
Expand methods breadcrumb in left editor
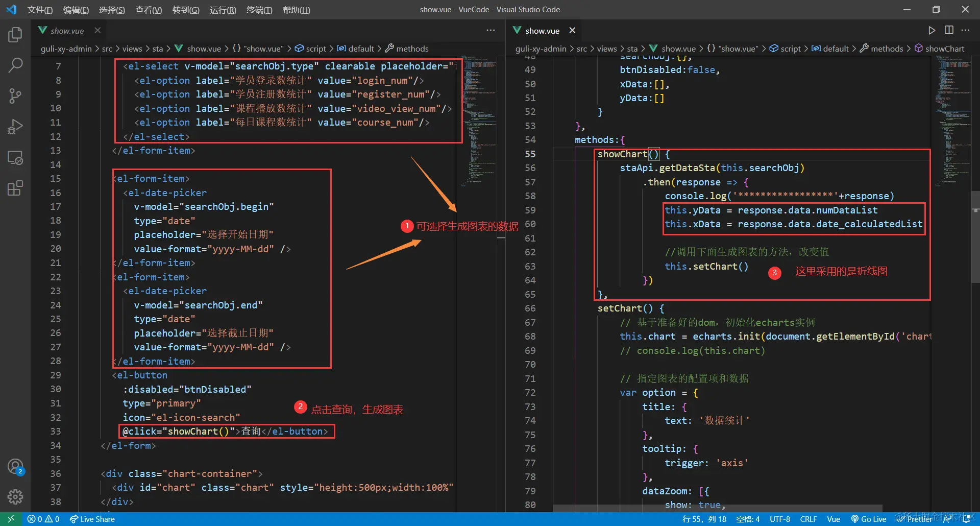click(x=407, y=49)
